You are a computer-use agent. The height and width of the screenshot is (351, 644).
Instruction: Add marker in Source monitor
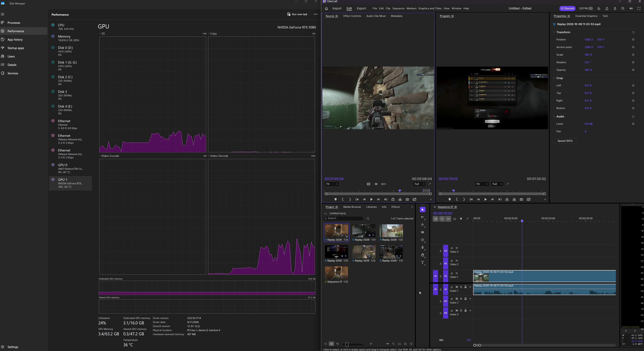(335, 200)
